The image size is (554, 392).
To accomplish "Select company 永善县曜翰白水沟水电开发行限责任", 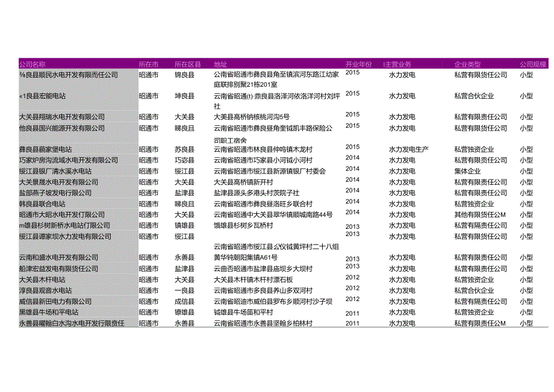I will click(72, 323).
